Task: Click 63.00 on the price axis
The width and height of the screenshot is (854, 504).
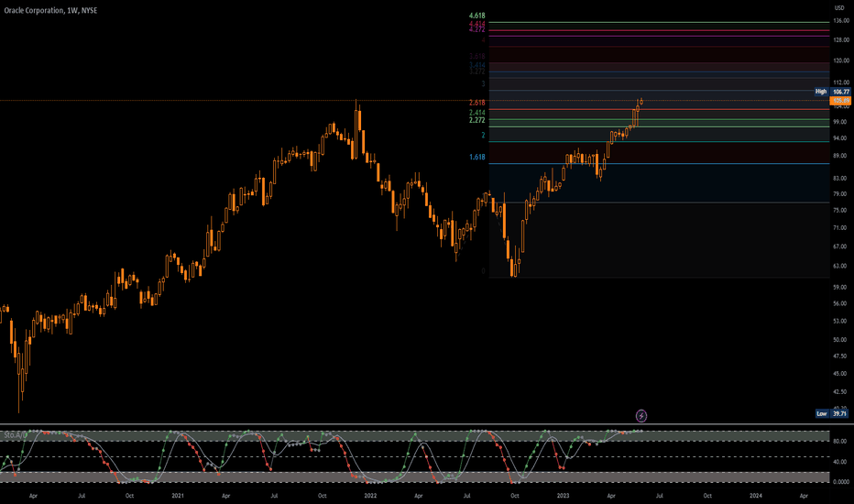Action: [839, 267]
